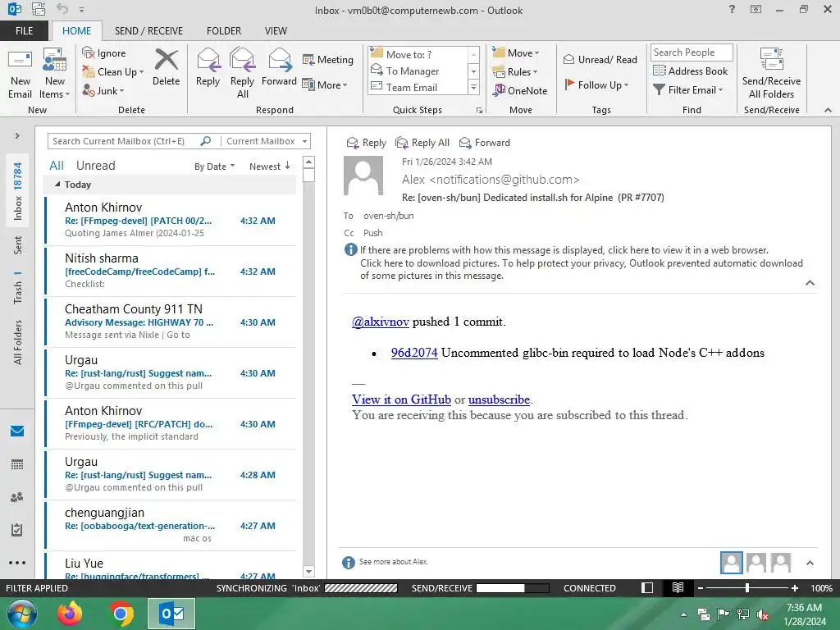Click the ribbon Reply button
Viewport: 840px width, 630px height.
click(x=208, y=67)
